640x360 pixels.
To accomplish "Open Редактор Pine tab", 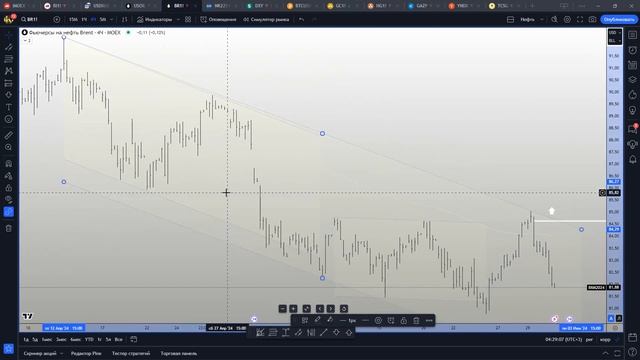I will 86,353.
